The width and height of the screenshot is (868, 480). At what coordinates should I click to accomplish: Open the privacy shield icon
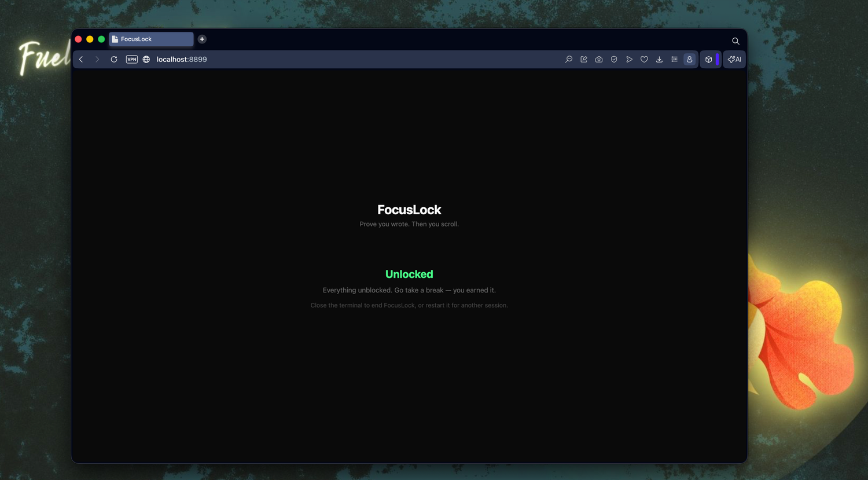point(614,60)
